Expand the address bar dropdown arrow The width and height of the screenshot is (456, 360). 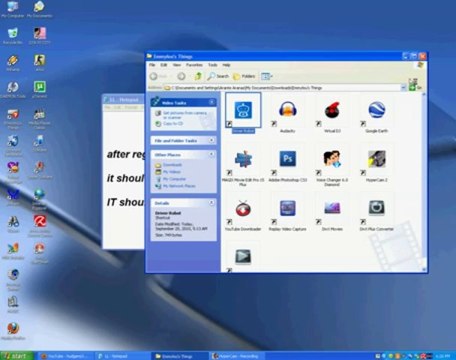click(x=403, y=88)
